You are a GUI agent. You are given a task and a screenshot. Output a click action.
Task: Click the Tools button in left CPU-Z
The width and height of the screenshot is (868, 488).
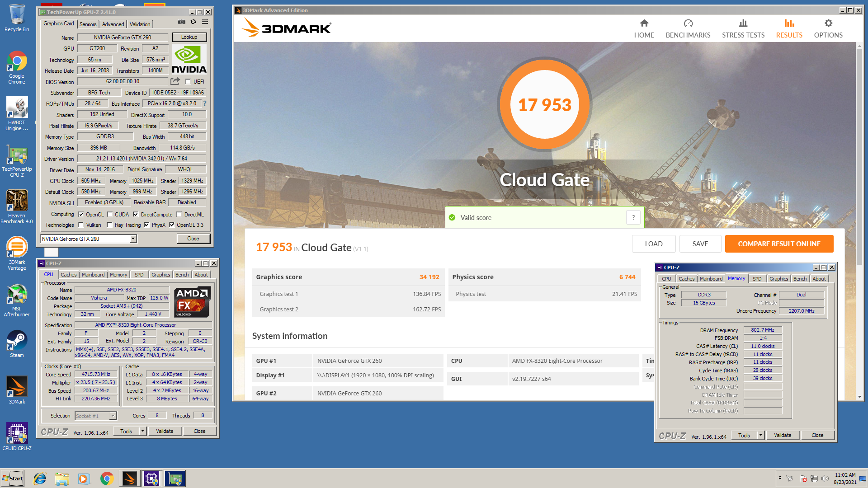click(126, 431)
